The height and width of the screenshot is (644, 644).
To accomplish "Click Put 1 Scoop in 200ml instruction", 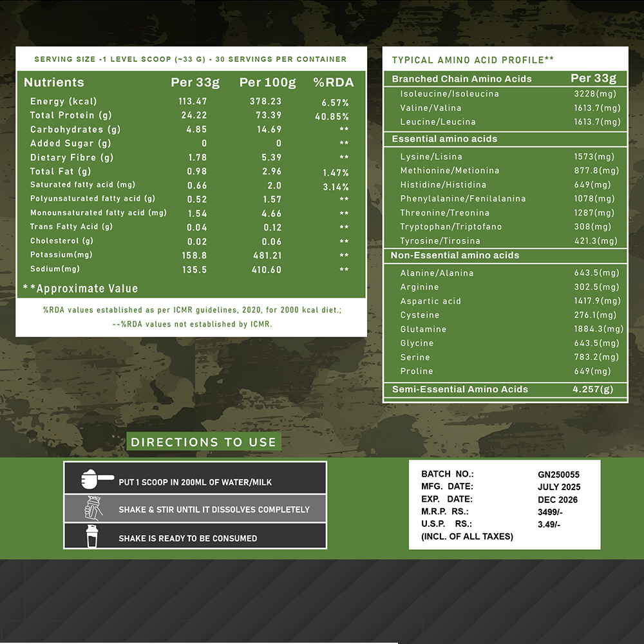I will click(195, 482).
